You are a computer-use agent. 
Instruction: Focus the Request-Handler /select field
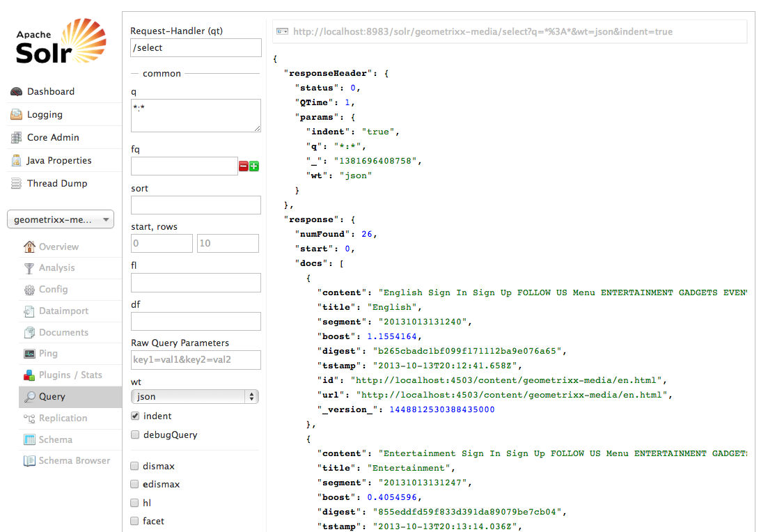pos(196,48)
